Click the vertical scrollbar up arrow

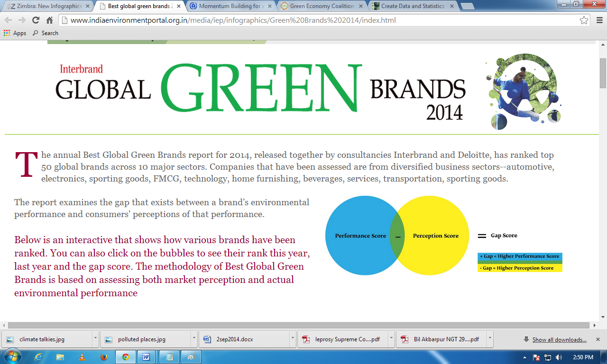pos(603,44)
